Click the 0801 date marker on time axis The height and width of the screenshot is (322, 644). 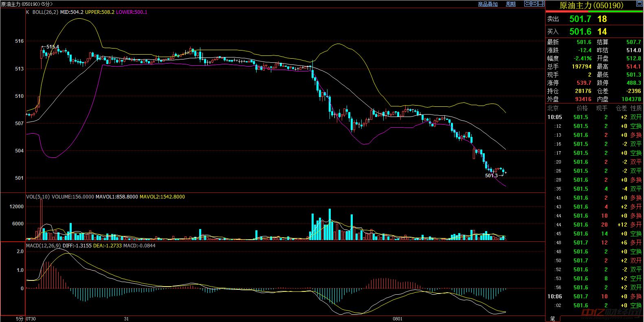398,319
